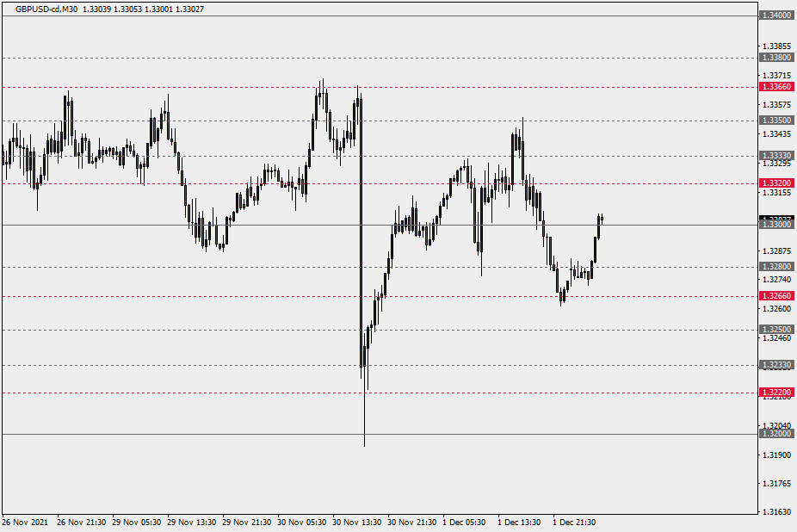Click the red 1.33200 price label

775,183
